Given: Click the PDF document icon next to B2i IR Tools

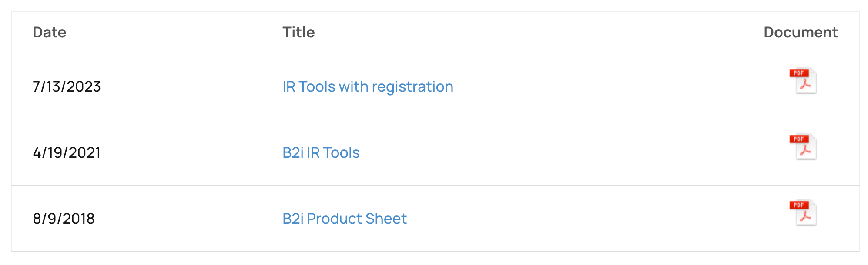Looking at the screenshot, I should (803, 146).
